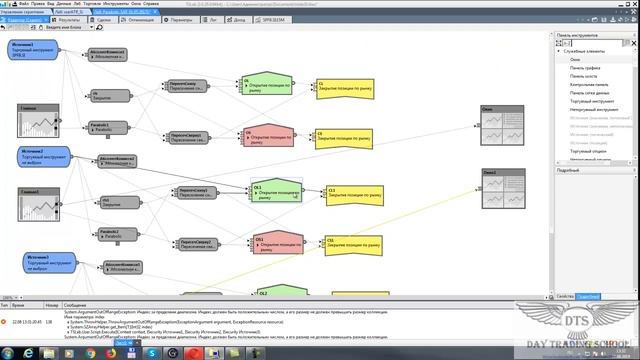
Task: Click the expand-all icon in tools panel
Action: [559, 43]
